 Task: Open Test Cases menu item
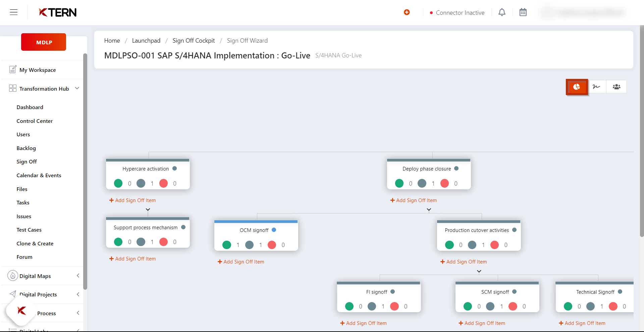[29, 230]
